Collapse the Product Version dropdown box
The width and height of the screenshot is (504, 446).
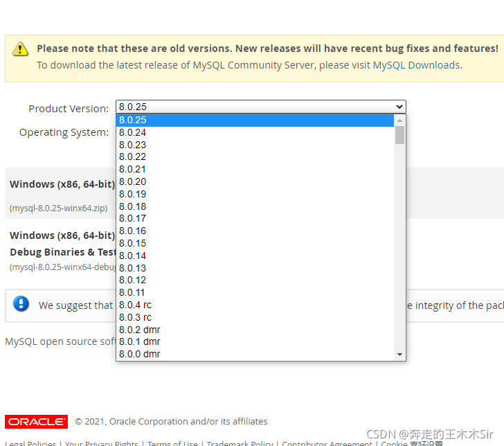coord(261,107)
